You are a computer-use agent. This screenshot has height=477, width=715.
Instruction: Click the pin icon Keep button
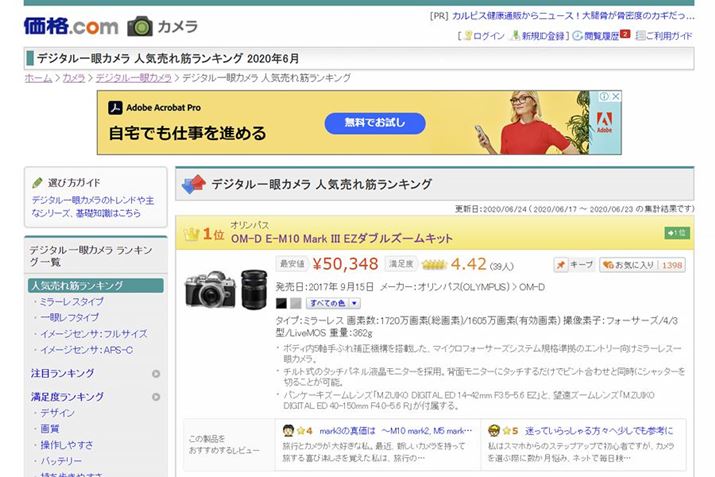574,265
